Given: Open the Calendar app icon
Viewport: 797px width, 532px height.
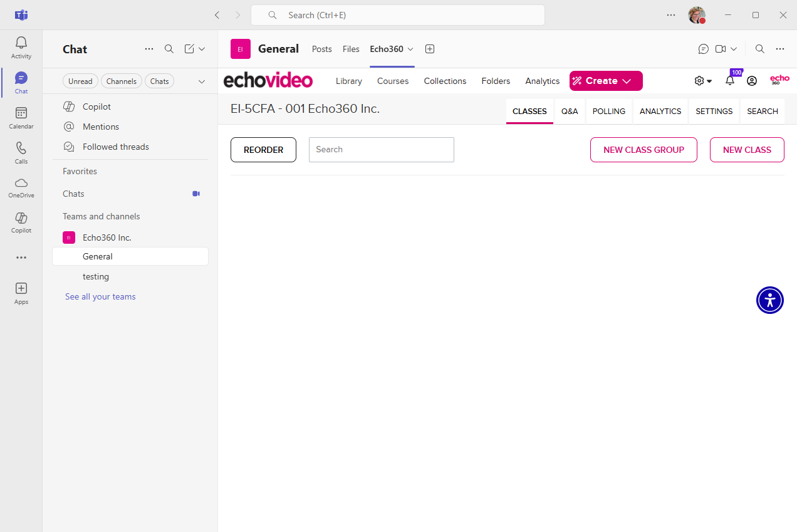Looking at the screenshot, I should 21,118.
